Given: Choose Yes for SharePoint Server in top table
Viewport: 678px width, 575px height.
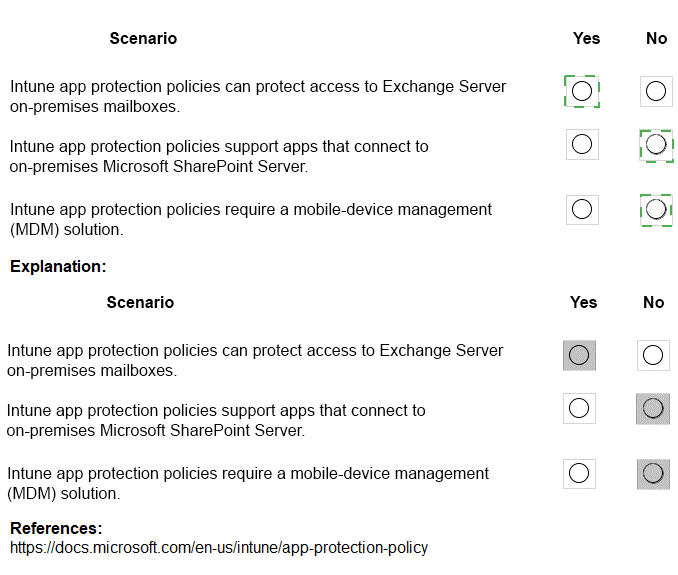Looking at the screenshot, I should pos(581,145).
